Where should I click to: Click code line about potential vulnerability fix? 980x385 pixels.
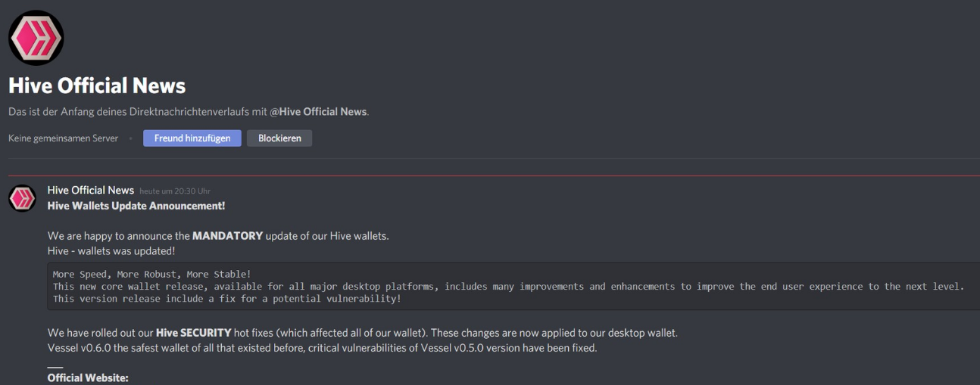click(226, 299)
